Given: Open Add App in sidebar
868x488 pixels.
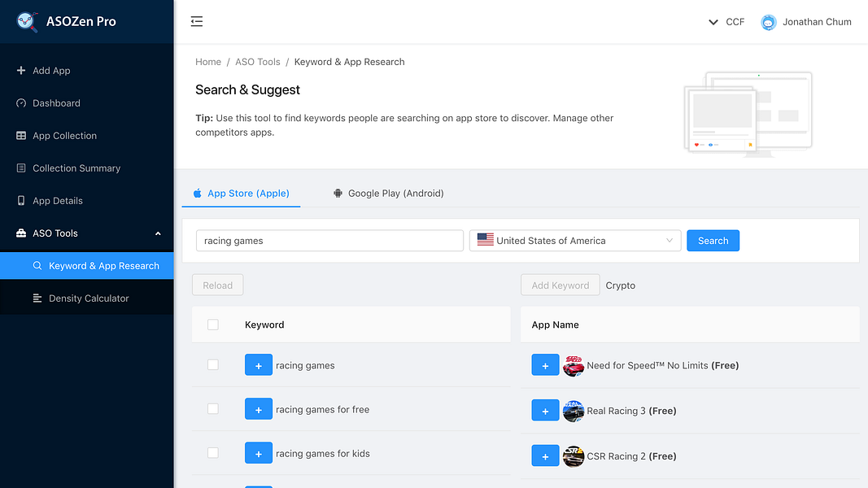Looking at the screenshot, I should click(x=87, y=70).
